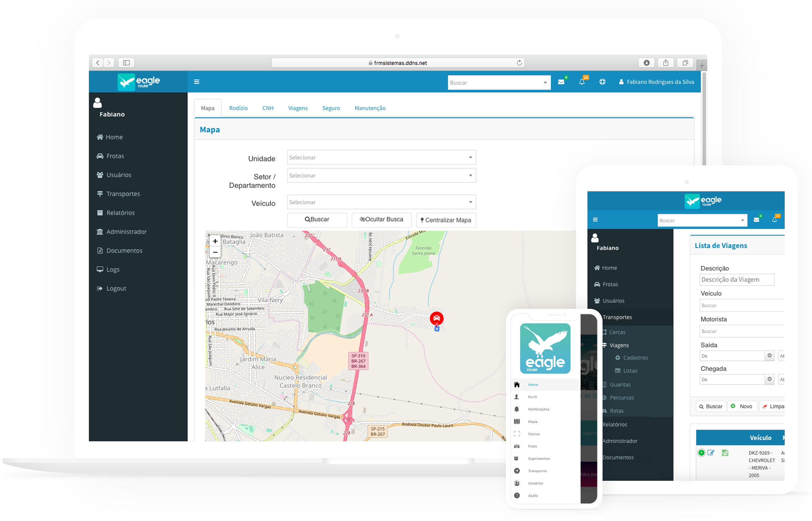Reload the page with the refresh icon
Viewport: 812px width, 521px height.
[x=519, y=63]
